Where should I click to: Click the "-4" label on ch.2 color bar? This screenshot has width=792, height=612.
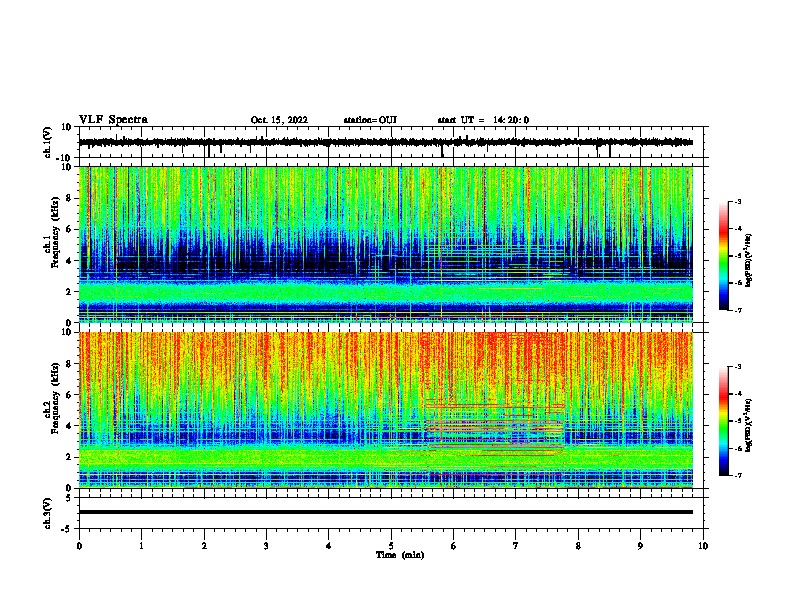pyautogui.click(x=737, y=394)
